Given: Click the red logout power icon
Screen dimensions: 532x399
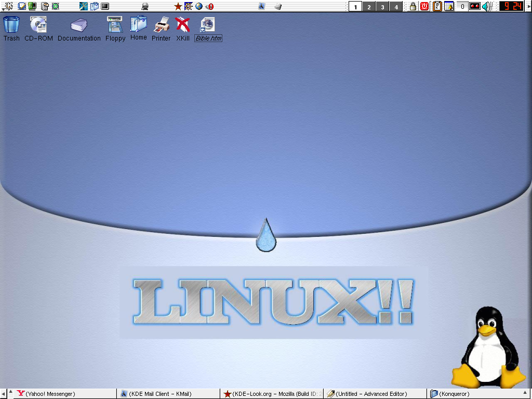Looking at the screenshot, I should [424, 6].
